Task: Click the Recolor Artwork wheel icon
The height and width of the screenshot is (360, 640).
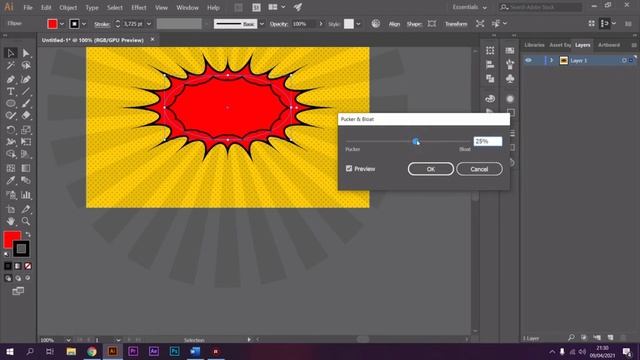Action: coord(376,24)
